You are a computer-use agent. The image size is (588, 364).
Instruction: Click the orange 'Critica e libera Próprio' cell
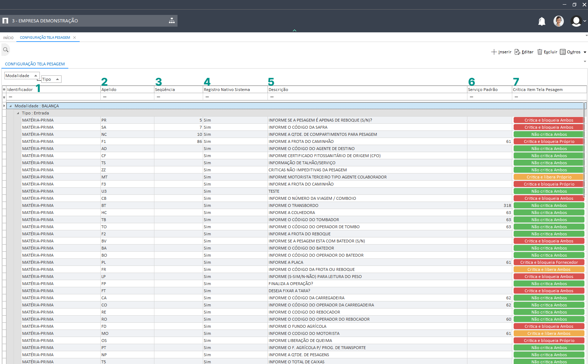click(549, 177)
